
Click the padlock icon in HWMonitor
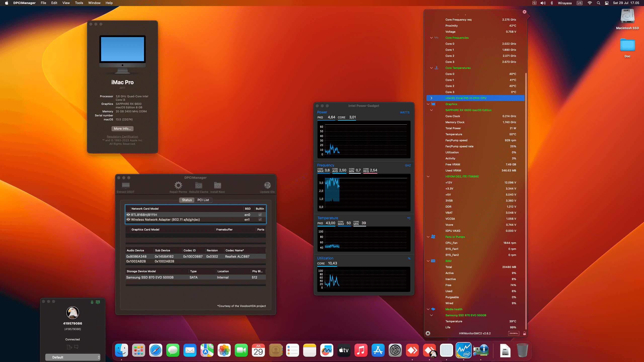point(524,334)
